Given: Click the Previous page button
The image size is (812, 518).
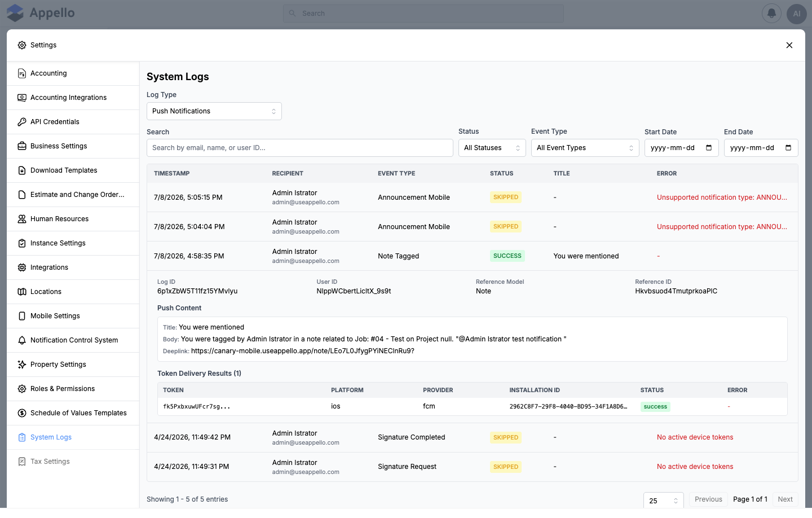Looking at the screenshot, I should pos(708,499).
